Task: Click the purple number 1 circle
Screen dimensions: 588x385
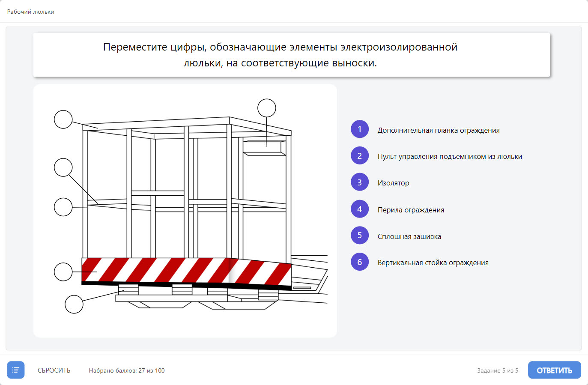Action: pos(360,129)
